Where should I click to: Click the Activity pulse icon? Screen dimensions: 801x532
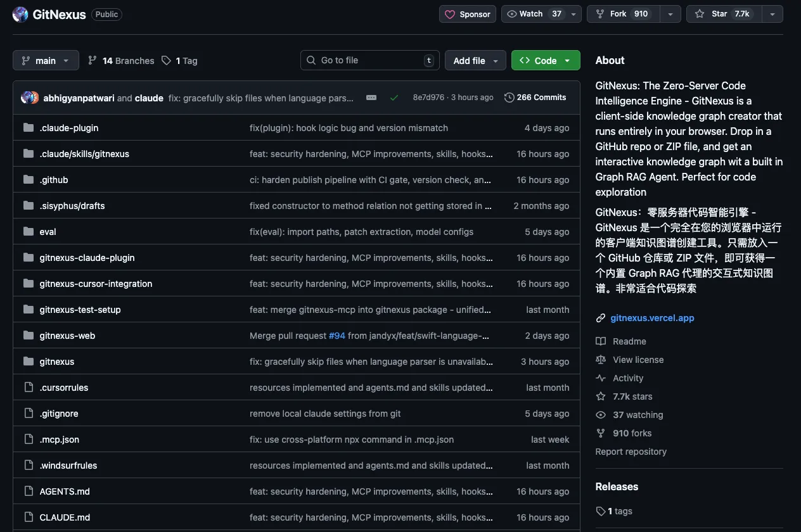[601, 378]
